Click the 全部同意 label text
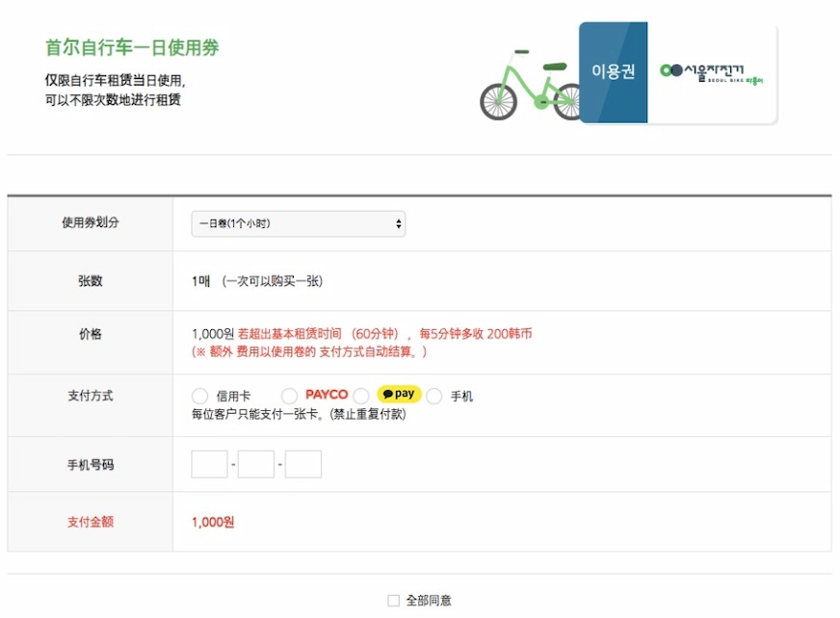 pyautogui.click(x=429, y=601)
